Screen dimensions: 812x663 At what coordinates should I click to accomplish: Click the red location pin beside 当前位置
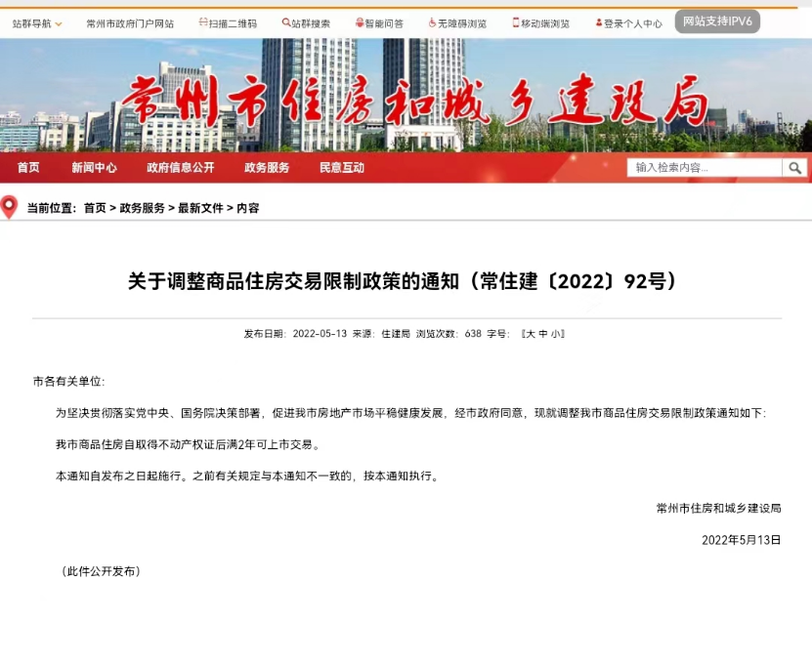tap(9, 207)
